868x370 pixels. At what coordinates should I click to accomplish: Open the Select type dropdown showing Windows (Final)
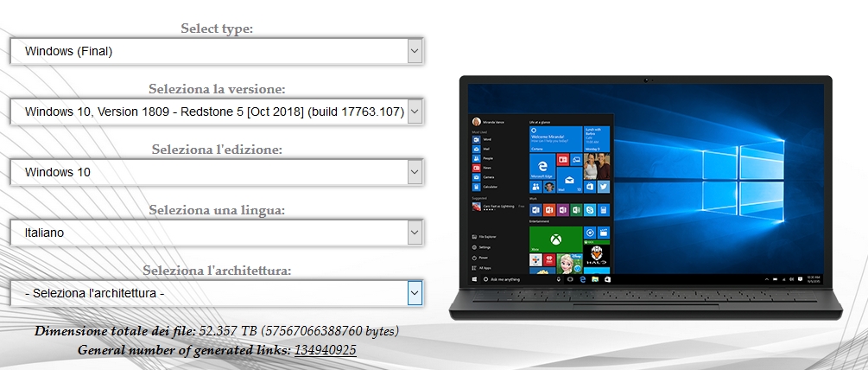pos(217,52)
